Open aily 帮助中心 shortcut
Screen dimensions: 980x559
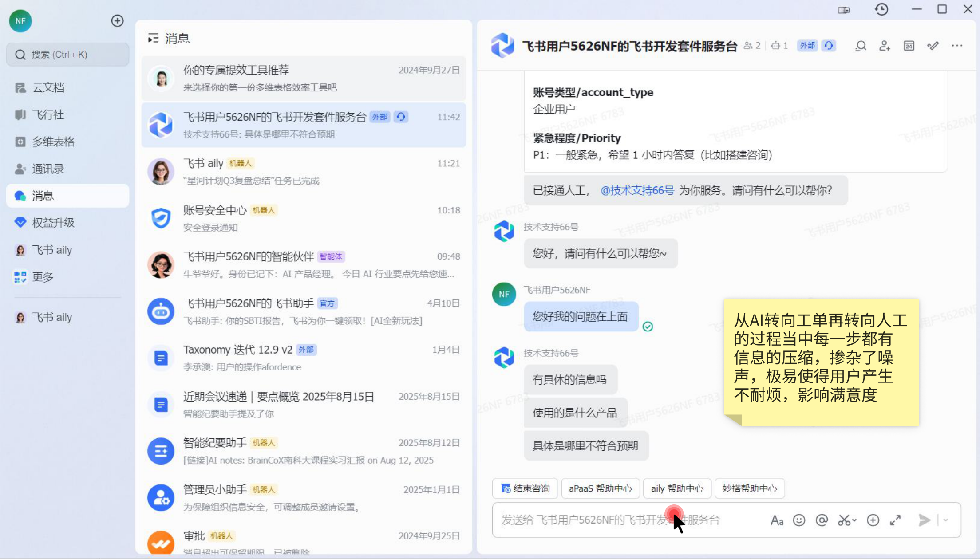[677, 488]
